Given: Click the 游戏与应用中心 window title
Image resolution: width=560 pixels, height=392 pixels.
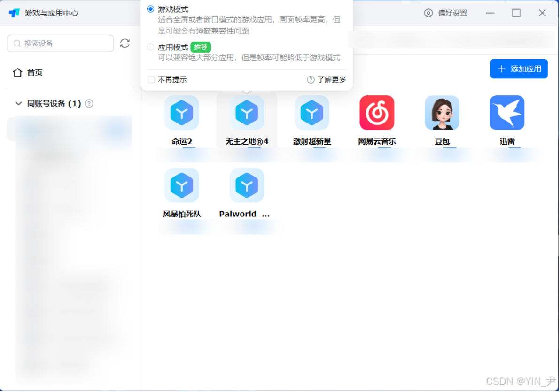Looking at the screenshot, I should pos(51,13).
